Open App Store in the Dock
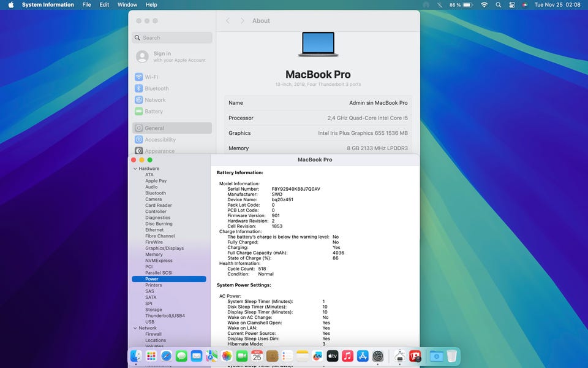588x368 pixels. (x=363, y=356)
